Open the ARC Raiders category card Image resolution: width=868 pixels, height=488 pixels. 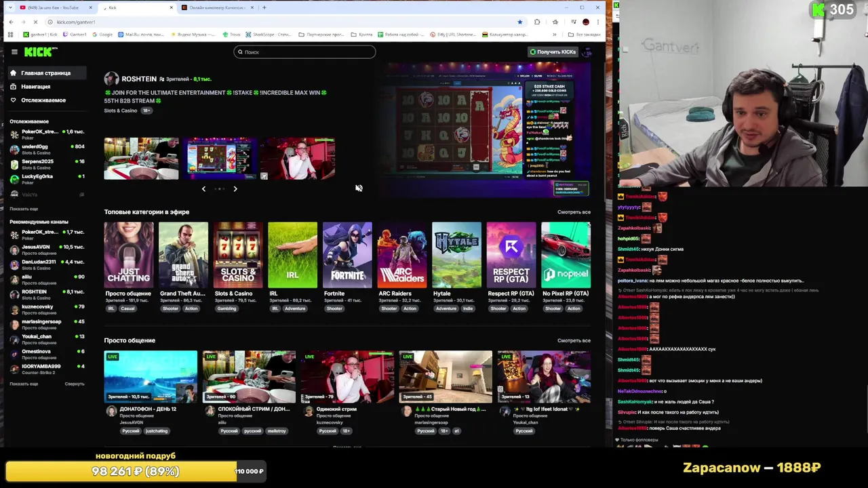point(402,256)
